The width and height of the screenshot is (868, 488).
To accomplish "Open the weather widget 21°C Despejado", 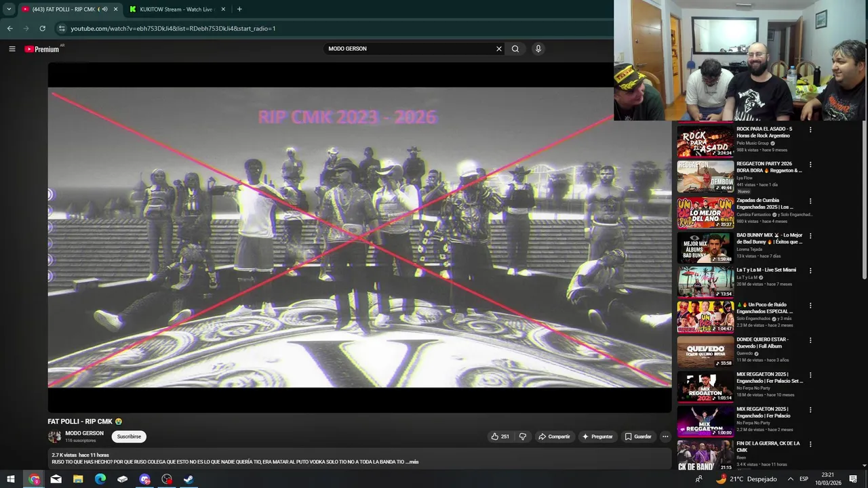I will point(746,479).
